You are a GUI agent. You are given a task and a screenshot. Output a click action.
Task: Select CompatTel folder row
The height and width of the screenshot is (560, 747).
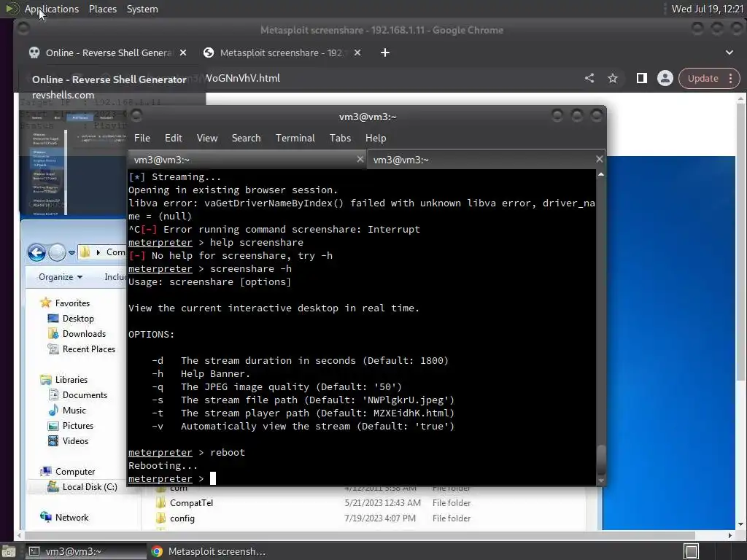(314, 503)
